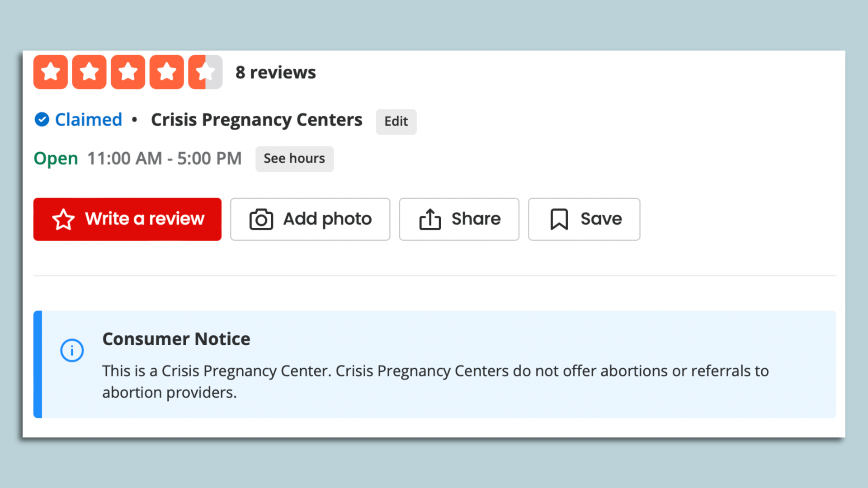Click Write a review

[127, 219]
